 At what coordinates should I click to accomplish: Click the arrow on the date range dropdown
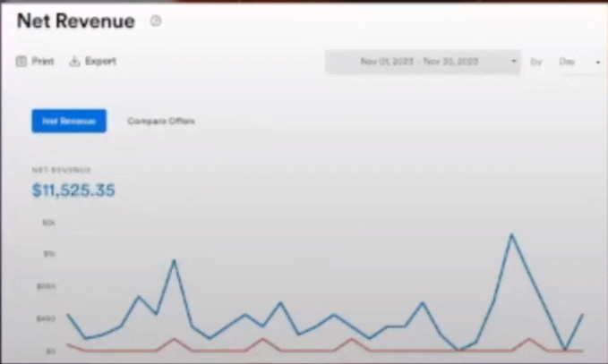click(514, 62)
